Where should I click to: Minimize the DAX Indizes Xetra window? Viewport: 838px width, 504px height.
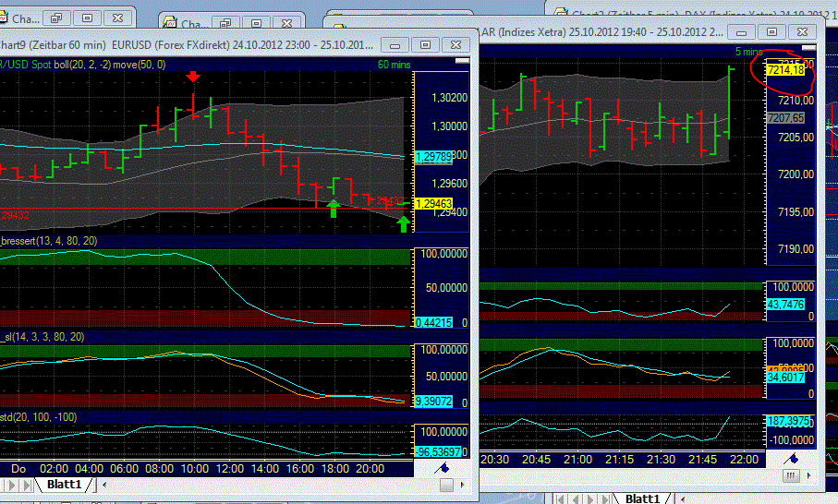pos(741,32)
